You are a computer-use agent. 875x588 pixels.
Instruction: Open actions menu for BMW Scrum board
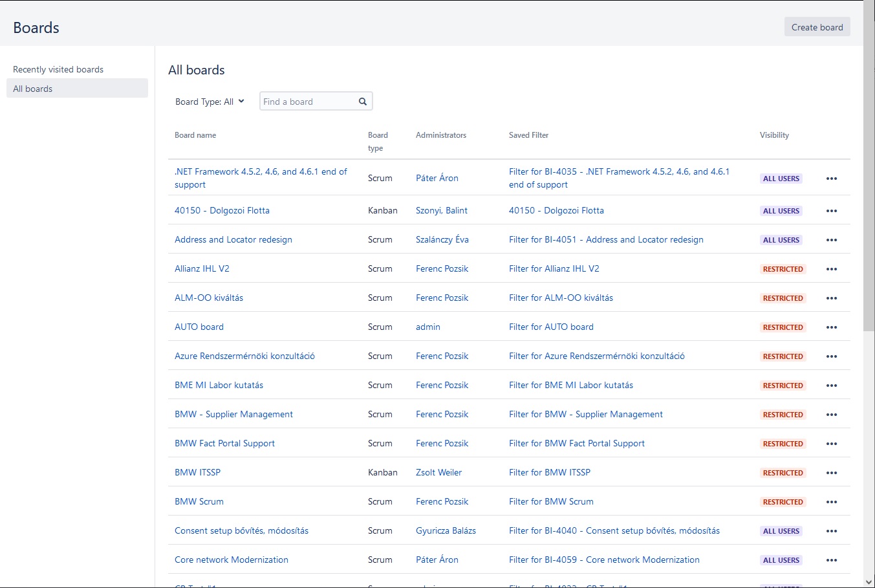[832, 501]
